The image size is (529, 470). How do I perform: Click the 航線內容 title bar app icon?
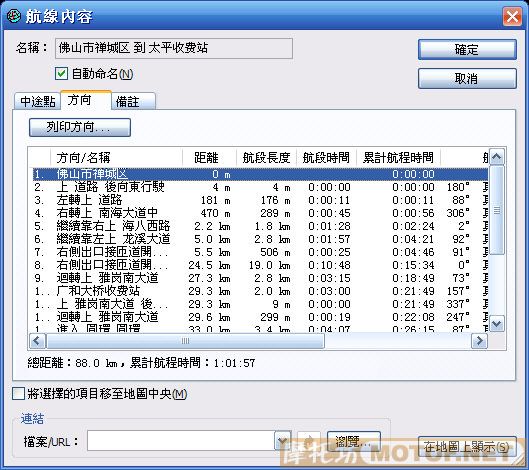coord(13,16)
